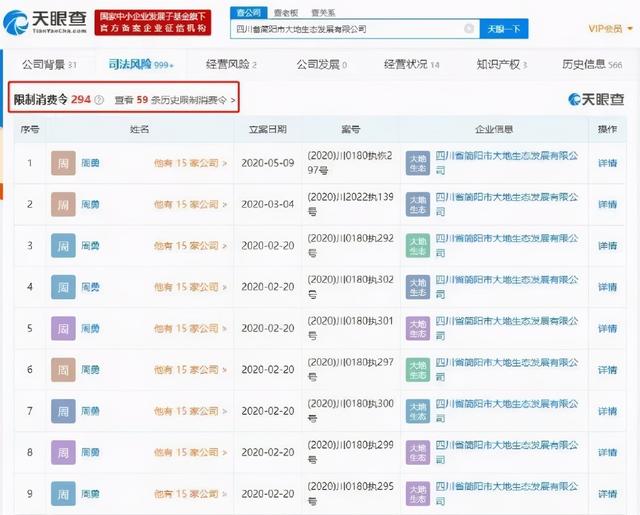Open 四川省简阳市大地生态发展有限公司 link in row 1
The height and width of the screenshot is (515, 640).
(506, 163)
